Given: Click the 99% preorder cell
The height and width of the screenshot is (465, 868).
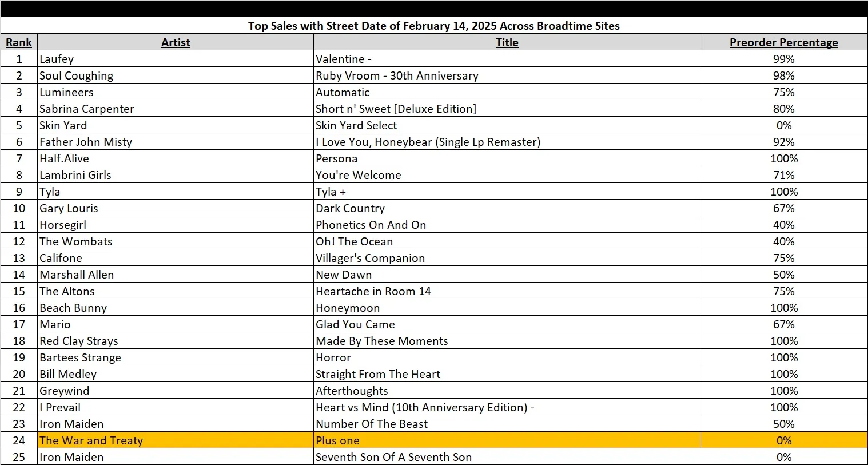Looking at the screenshot, I should pyautogui.click(x=783, y=59).
